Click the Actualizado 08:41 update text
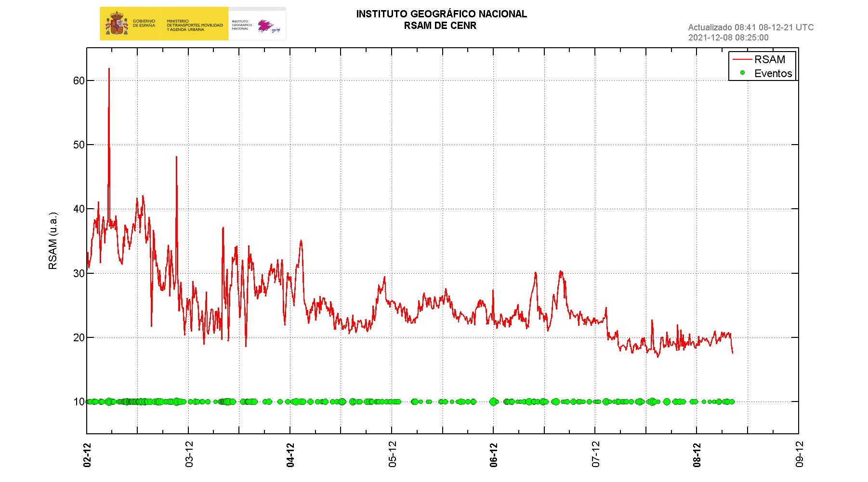This screenshot has width=868, height=482. tap(750, 27)
